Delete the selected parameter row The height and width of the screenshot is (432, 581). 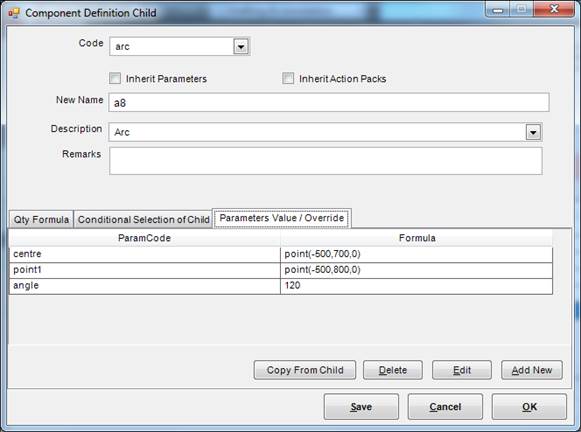click(x=393, y=370)
